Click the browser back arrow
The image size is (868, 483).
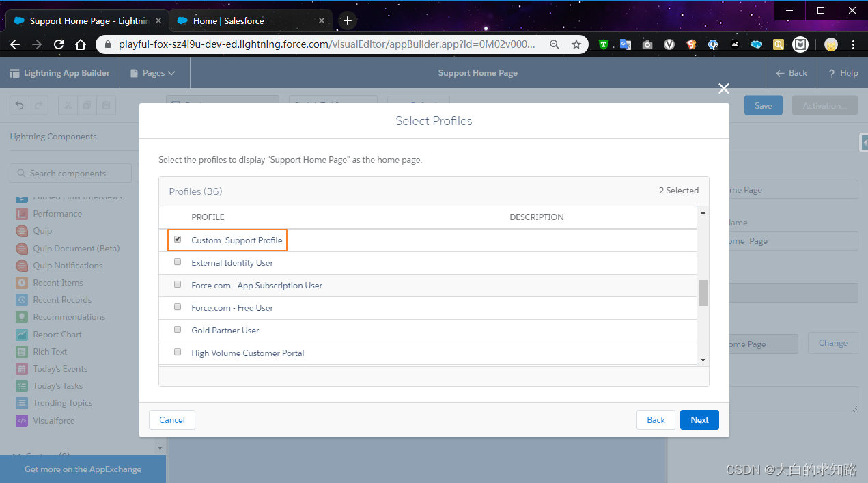[15, 44]
